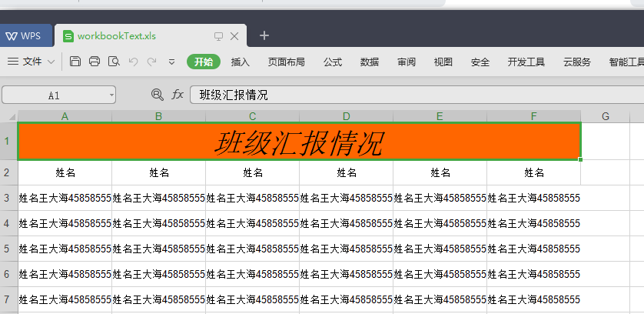644x314 pixels.
Task: Open the 插入 ribbon tab
Action: 241,62
